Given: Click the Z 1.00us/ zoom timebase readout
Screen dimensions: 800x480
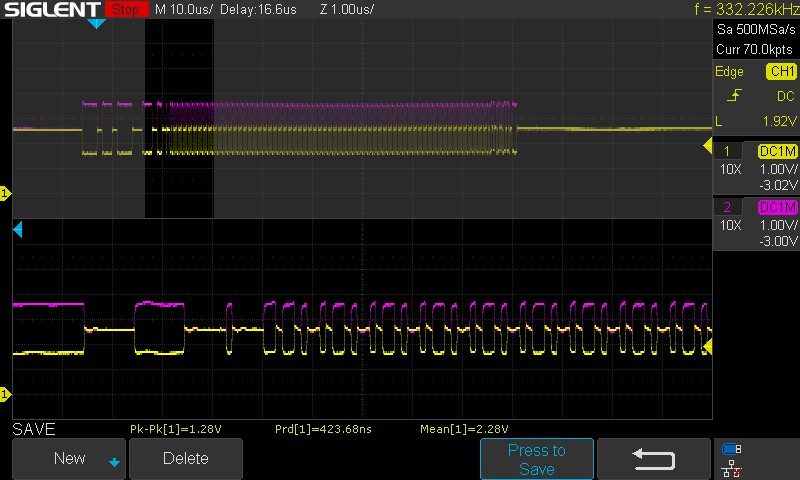Looking at the screenshot, I should (347, 9).
